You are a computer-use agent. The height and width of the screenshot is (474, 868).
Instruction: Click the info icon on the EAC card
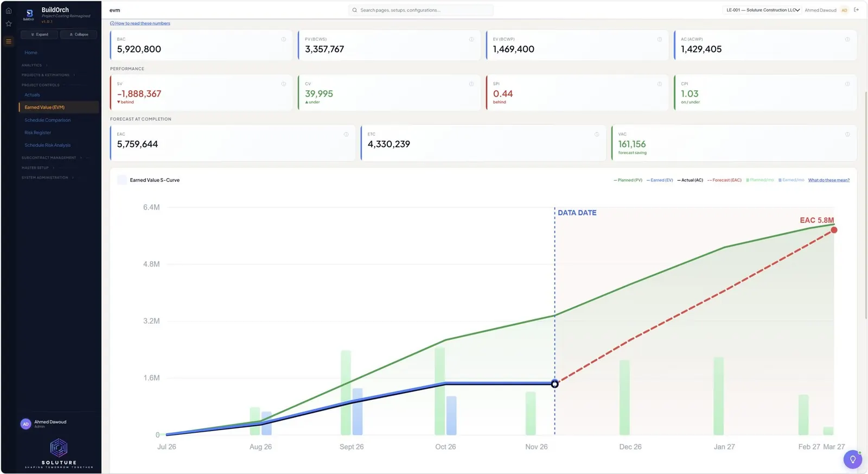346,134
